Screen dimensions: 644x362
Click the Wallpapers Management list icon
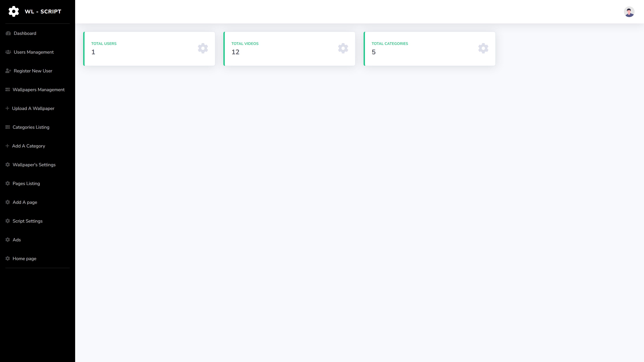click(8, 89)
